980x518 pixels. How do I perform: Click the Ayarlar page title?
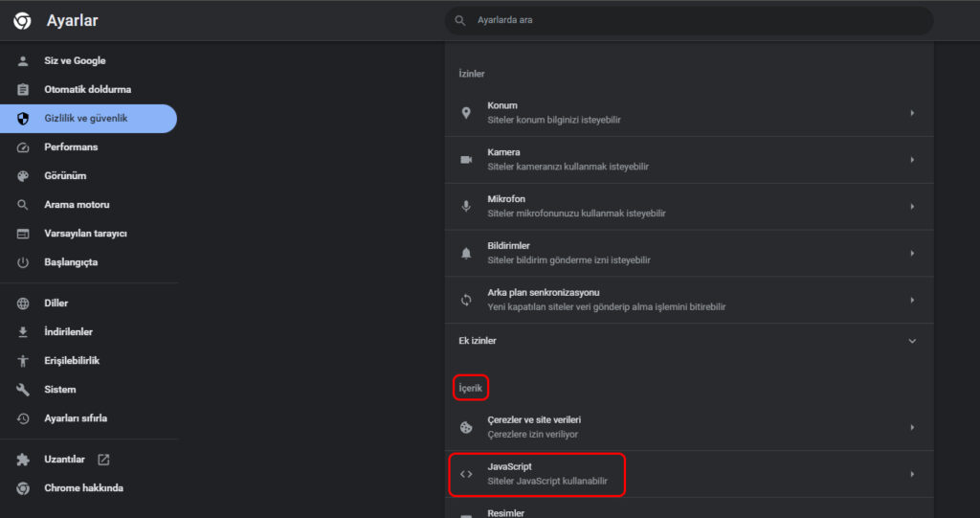tap(73, 21)
